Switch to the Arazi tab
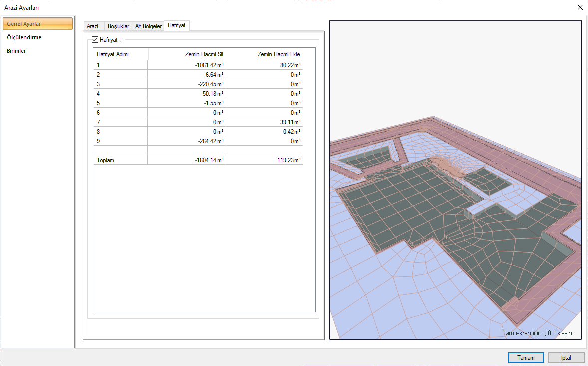Image resolution: width=588 pixels, height=366 pixels. point(93,26)
